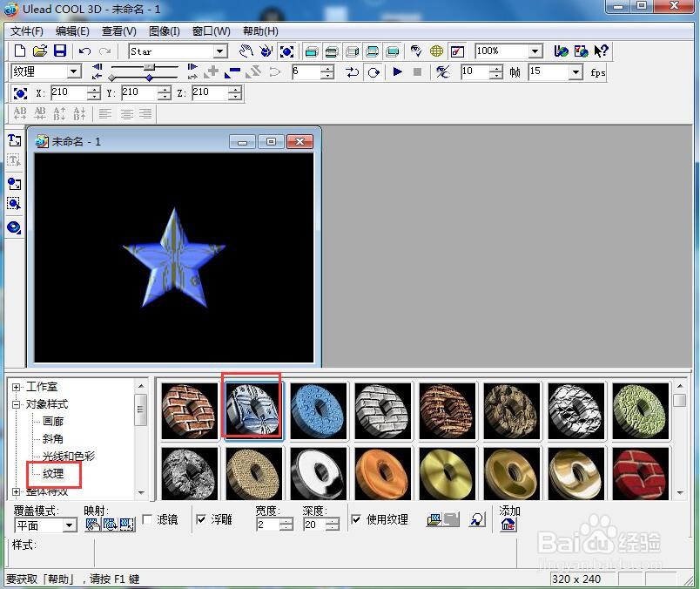The image size is (700, 589).
Task: Select the Move object hand tool
Action: [x=246, y=51]
